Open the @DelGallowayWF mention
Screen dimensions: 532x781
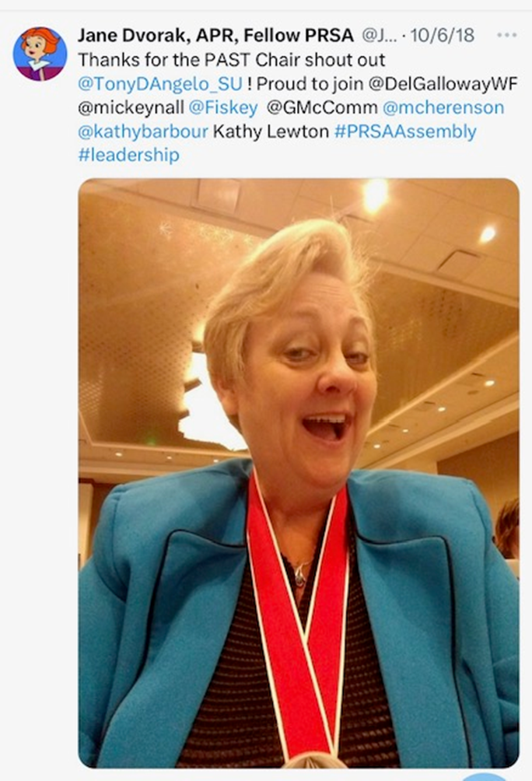tap(443, 84)
